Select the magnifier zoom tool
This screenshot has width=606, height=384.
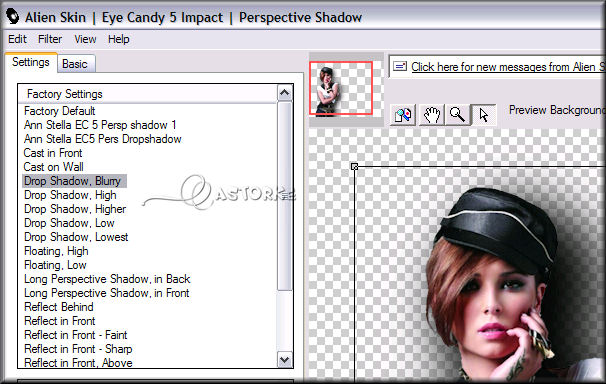point(458,115)
